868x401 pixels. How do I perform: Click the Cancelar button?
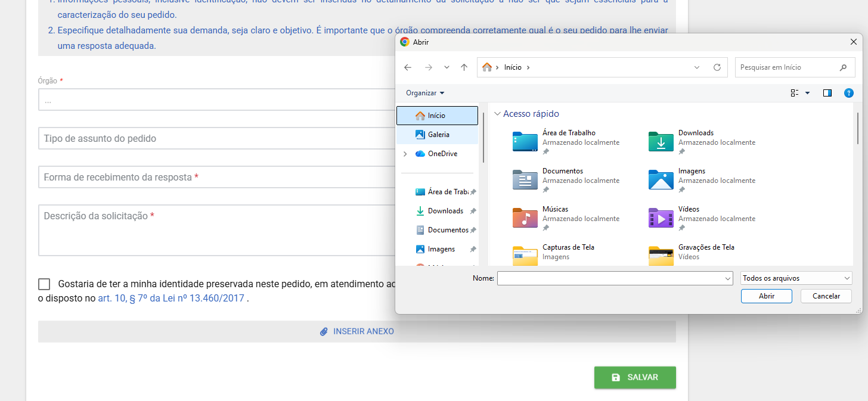click(826, 296)
